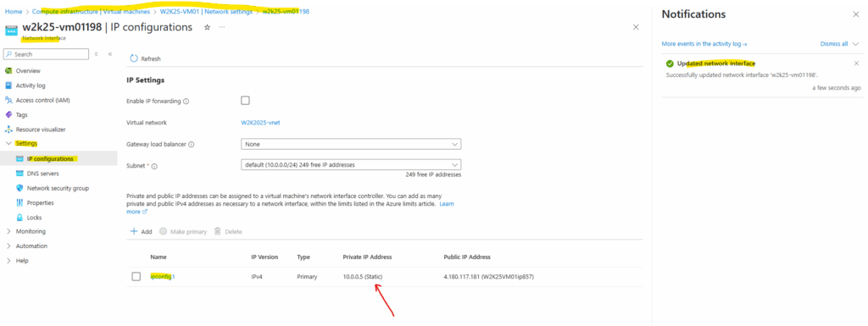This screenshot has width=868, height=326.
Task: Click More events in the activity log
Action: 704,44
